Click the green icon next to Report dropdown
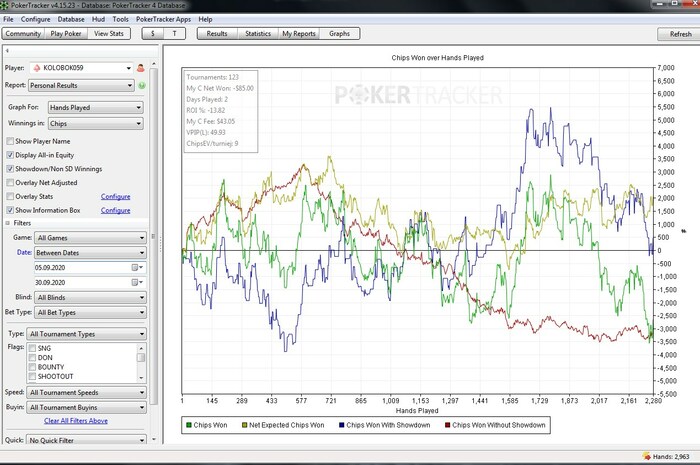This screenshot has height=465, width=700. click(x=141, y=86)
